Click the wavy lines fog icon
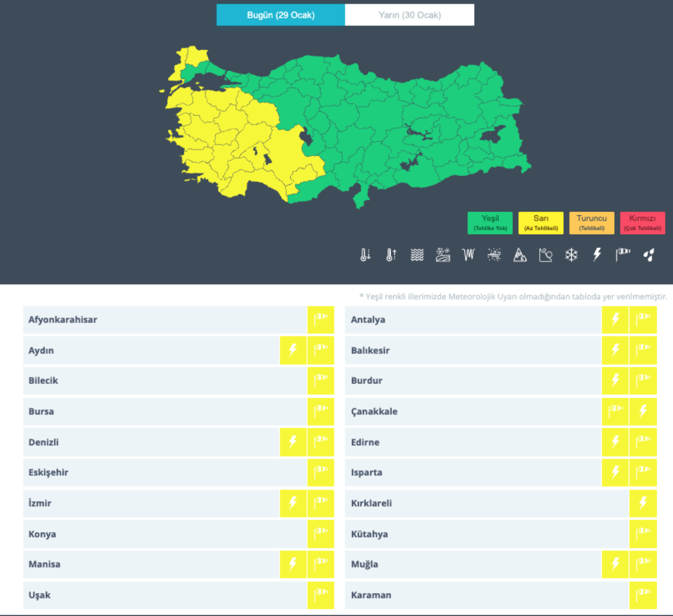 tap(417, 255)
